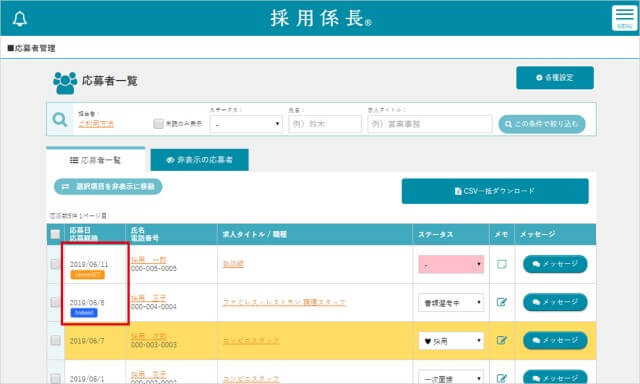
Task: Click the メッセージ column header
Action: pos(538,234)
